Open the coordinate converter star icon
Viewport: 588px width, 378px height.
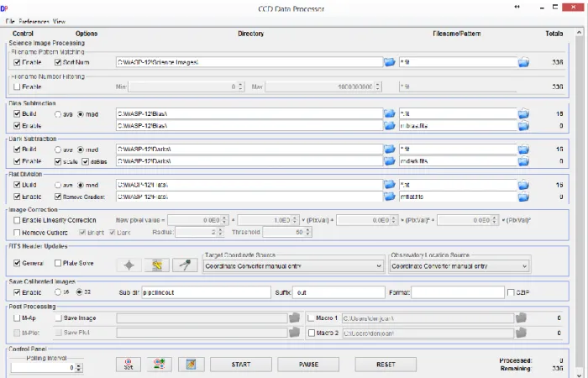[x=129, y=265]
